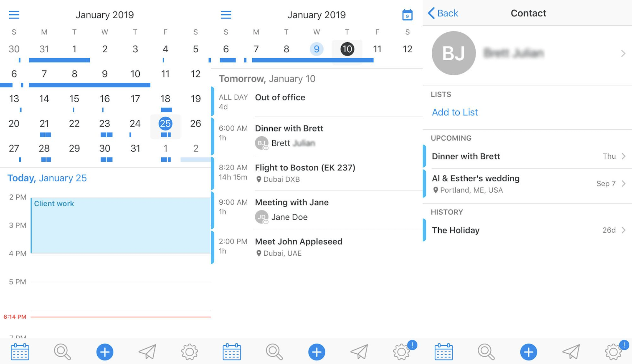Open the Contact panel back navigation
The image size is (632, 364).
click(442, 13)
